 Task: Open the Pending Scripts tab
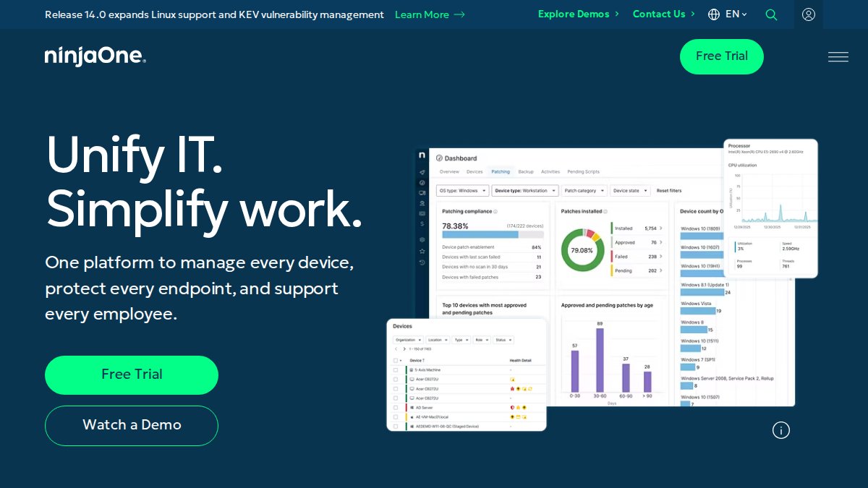[584, 172]
